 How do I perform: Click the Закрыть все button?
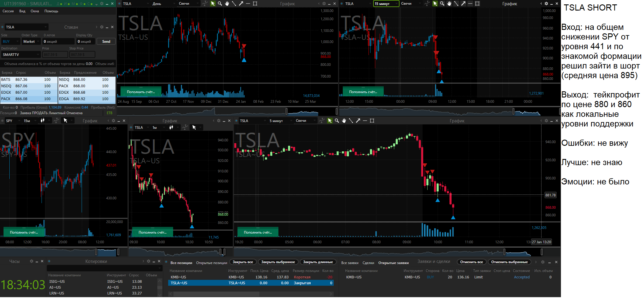[x=243, y=262]
